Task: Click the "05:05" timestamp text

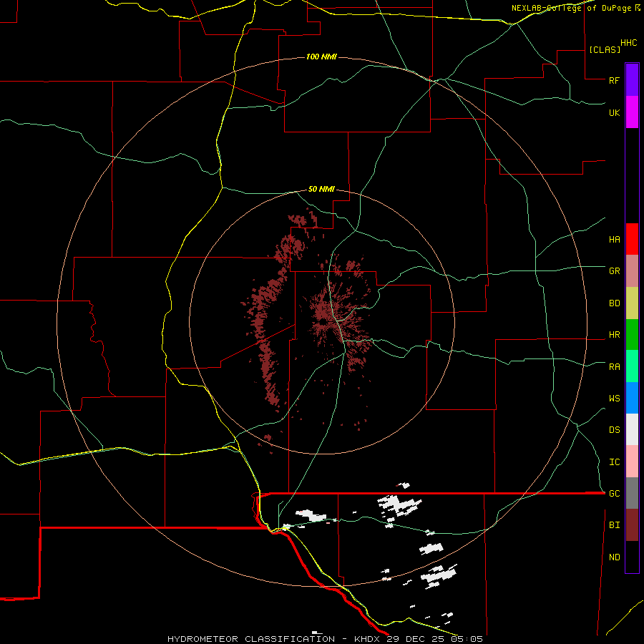Action: tap(467, 639)
